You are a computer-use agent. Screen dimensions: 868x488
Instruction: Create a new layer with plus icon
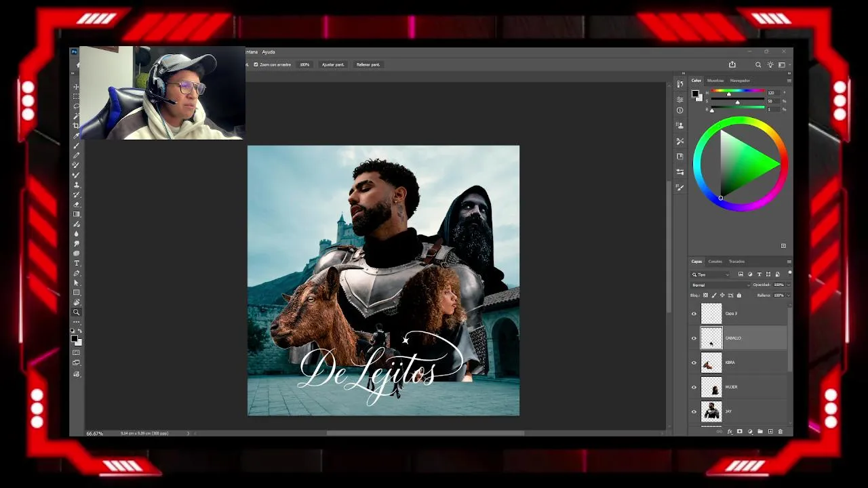(x=770, y=432)
